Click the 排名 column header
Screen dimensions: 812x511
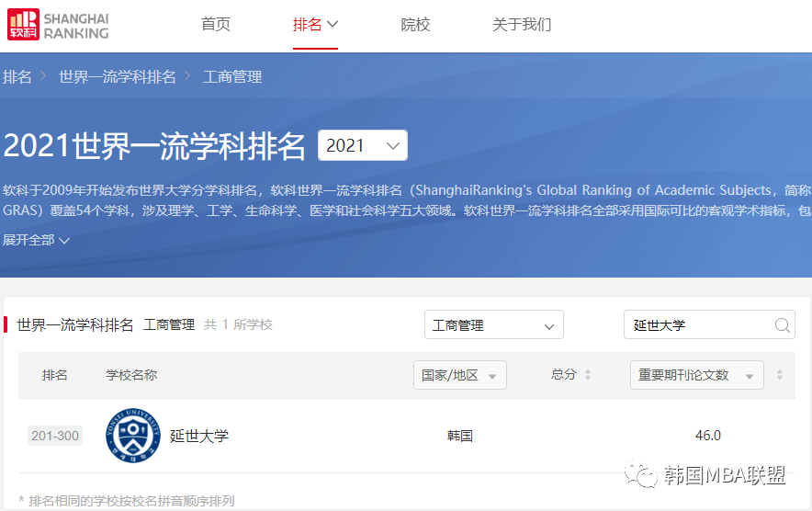coord(55,375)
